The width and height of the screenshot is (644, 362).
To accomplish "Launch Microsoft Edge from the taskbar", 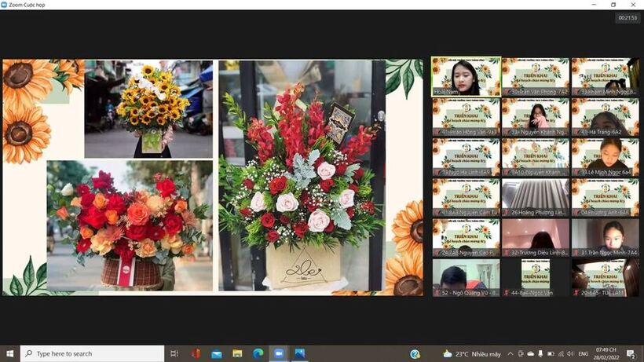I will point(257,353).
